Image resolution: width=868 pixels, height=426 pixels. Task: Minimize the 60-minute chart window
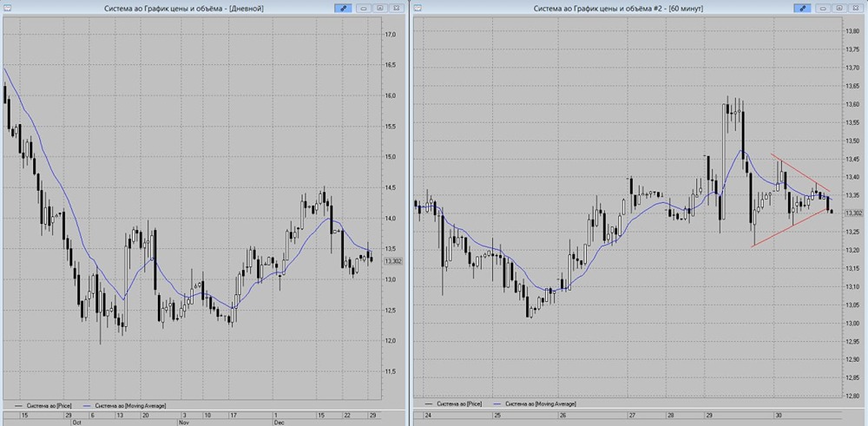823,9
